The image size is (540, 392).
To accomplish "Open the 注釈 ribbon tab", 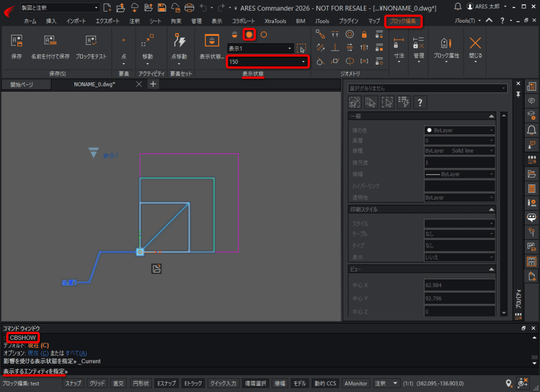I will (134, 21).
